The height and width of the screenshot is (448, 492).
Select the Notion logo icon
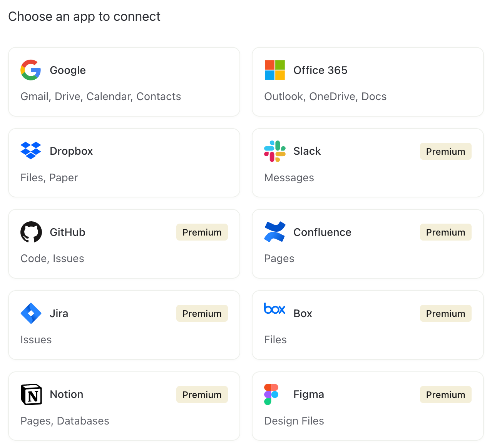[x=32, y=395]
